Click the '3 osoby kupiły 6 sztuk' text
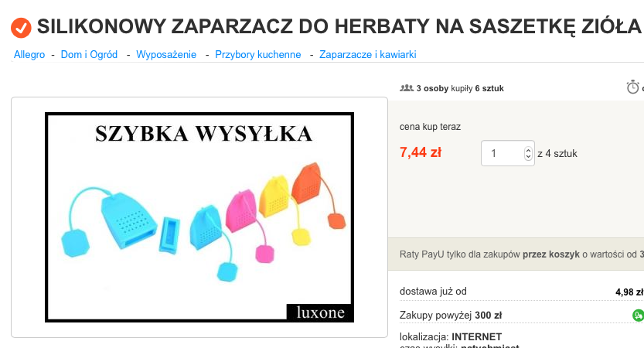The image size is (644, 348). (460, 88)
